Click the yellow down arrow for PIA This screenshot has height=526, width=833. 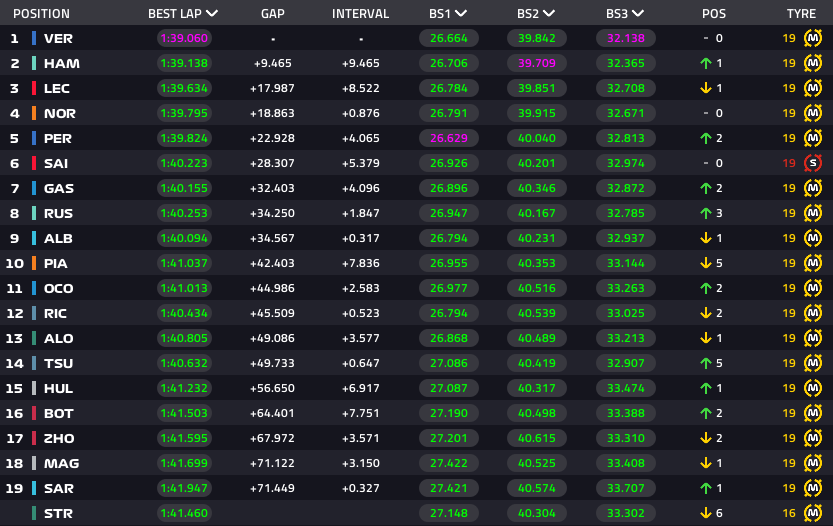706,263
